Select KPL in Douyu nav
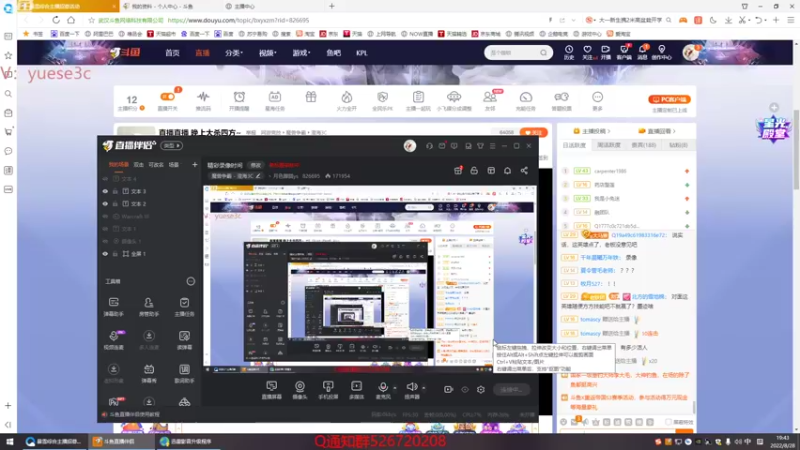 click(x=362, y=53)
